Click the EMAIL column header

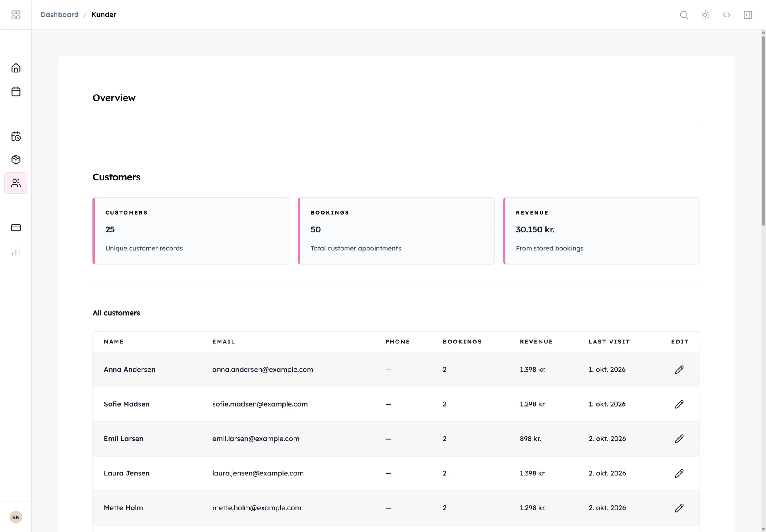coord(224,342)
